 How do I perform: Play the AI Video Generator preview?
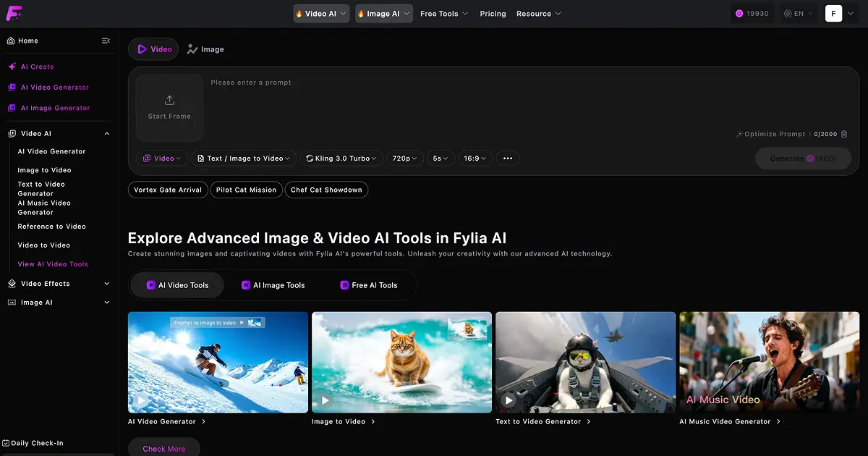click(x=142, y=400)
